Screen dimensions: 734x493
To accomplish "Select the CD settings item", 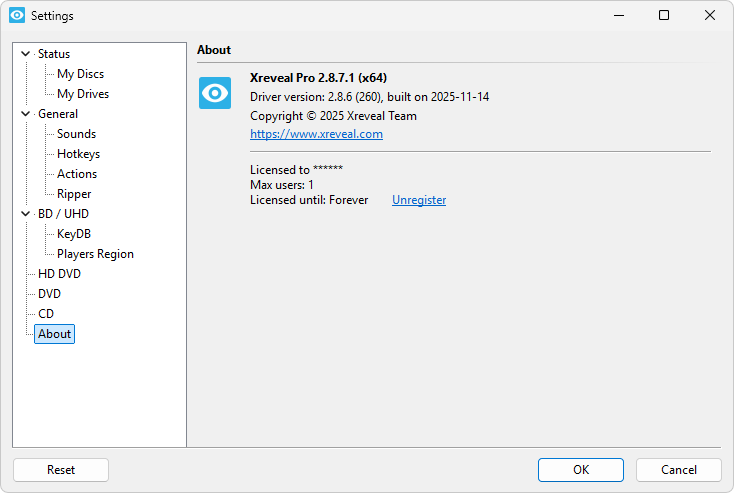I will click(x=46, y=314).
